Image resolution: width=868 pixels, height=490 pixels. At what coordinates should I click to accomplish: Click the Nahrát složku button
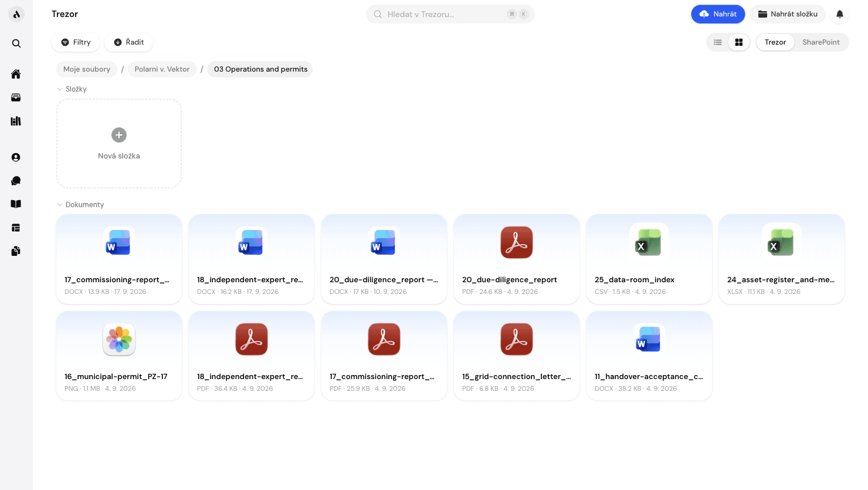click(788, 14)
